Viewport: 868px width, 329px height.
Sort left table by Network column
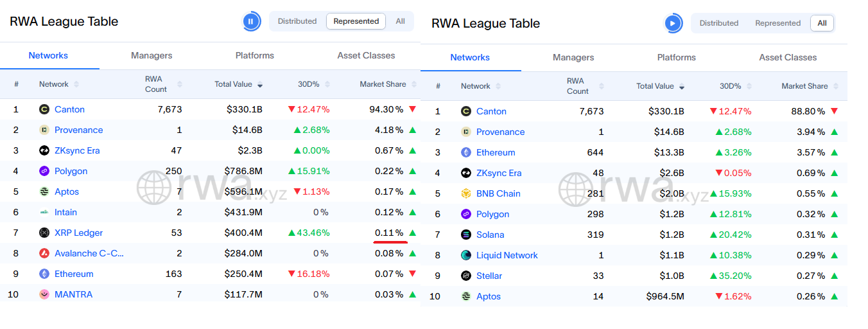pyautogui.click(x=59, y=84)
